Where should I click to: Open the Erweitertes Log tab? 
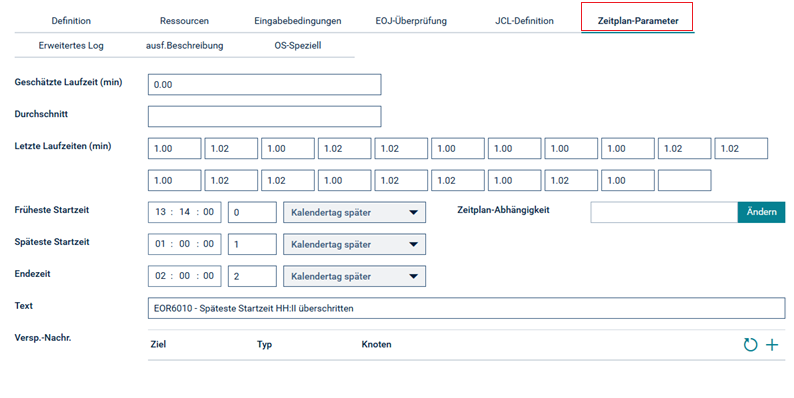click(x=71, y=46)
